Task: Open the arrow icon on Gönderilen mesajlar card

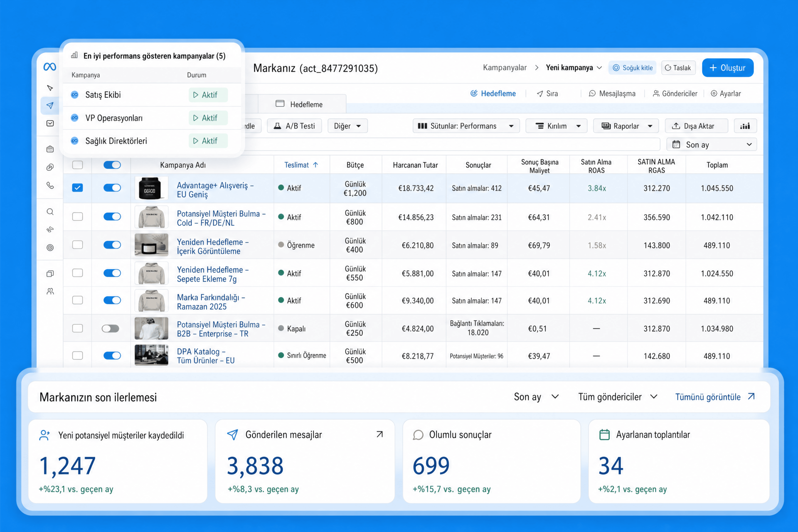Action: (379, 434)
